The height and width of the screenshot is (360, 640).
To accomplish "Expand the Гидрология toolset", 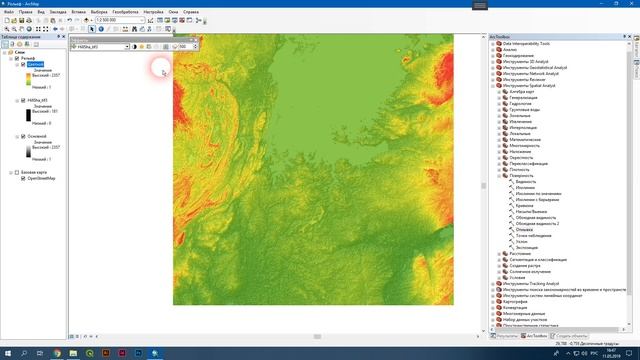I will click(499, 104).
